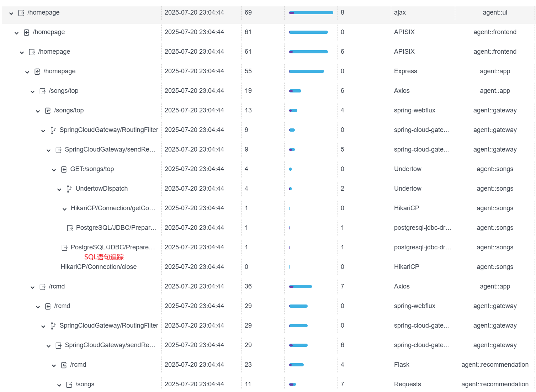Open the HikariCP/Connection/close span
Viewport: 536px width, 392px height.
click(99, 267)
